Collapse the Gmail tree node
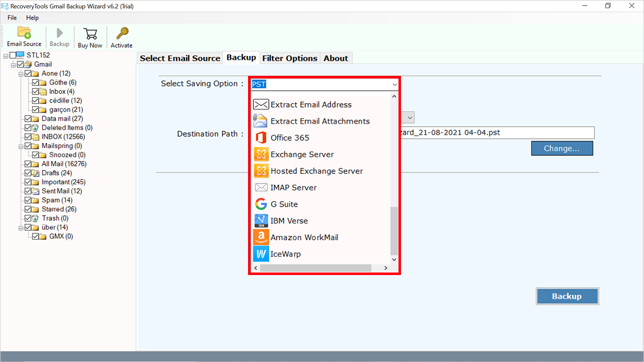The height and width of the screenshot is (362, 644). coord(14,64)
